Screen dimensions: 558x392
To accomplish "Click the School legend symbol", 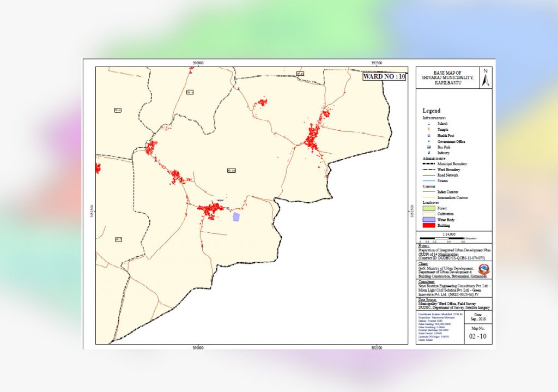I will pos(429,124).
